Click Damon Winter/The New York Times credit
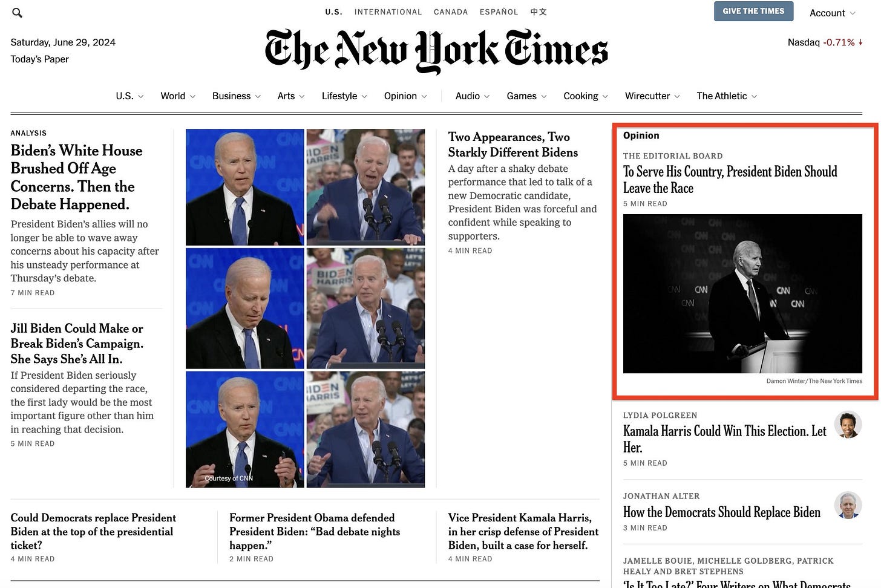This screenshot has width=881, height=588. pyautogui.click(x=814, y=381)
